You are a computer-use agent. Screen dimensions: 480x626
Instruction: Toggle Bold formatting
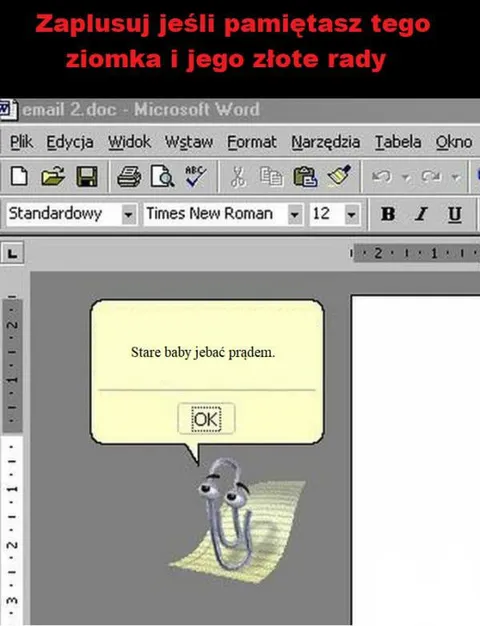pyautogui.click(x=388, y=214)
